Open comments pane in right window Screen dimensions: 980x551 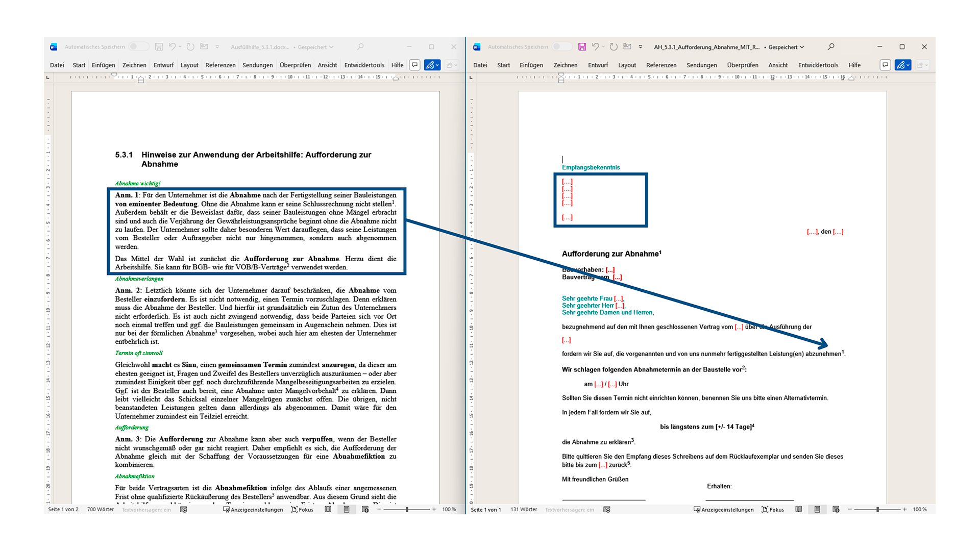886,65
